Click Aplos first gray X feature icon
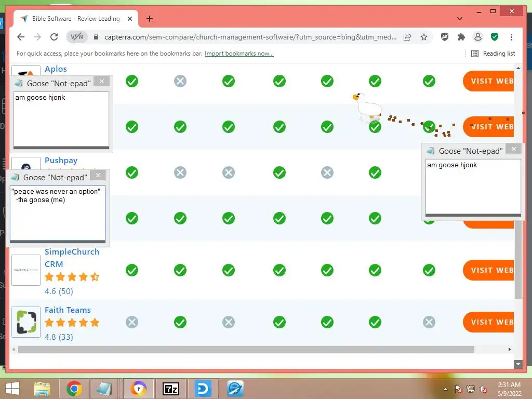 (180, 81)
